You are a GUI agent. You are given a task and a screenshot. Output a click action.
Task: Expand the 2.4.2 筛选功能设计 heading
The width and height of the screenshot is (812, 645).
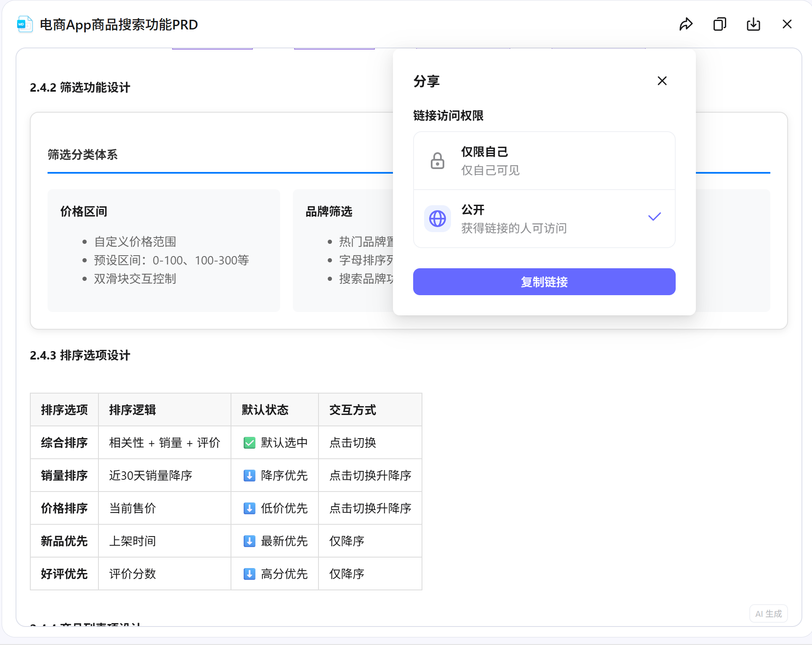[x=80, y=87]
